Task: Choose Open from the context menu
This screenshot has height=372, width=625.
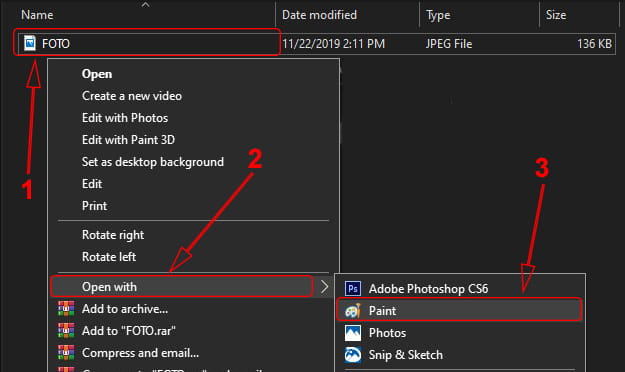Action: [x=97, y=74]
